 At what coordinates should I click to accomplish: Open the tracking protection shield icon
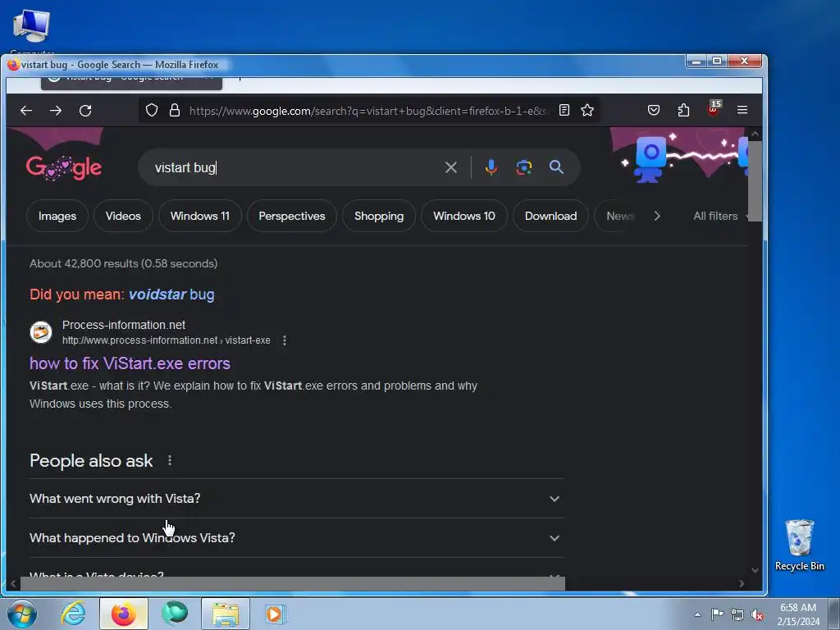[x=152, y=111]
